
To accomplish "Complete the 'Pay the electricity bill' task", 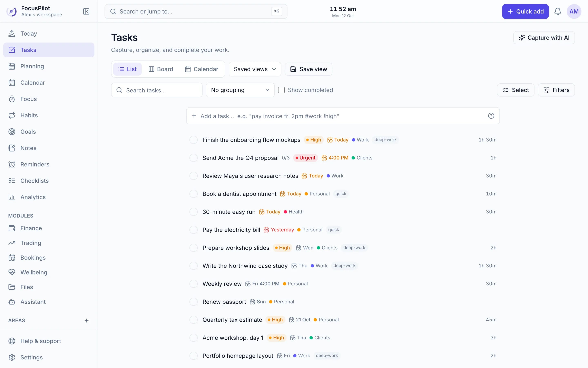I will point(193,230).
